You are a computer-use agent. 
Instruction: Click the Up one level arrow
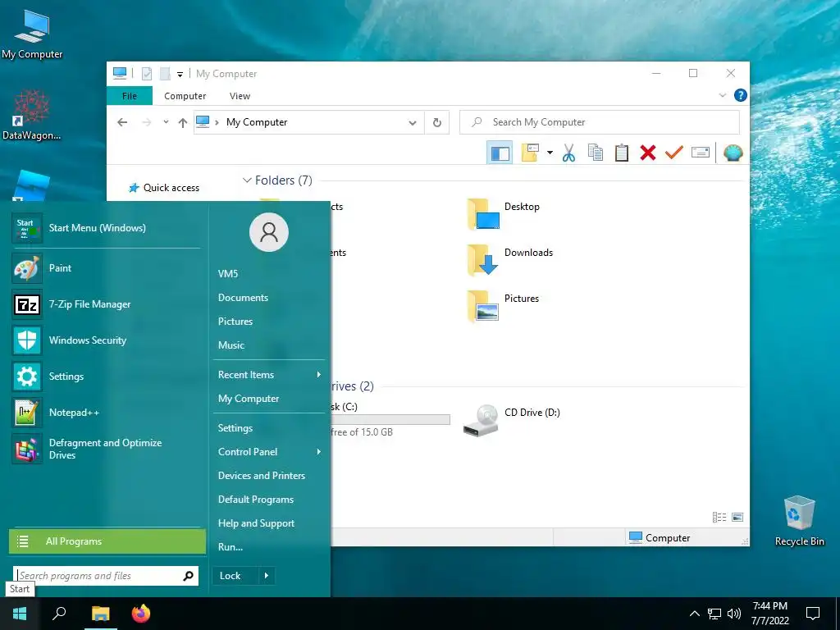point(183,123)
